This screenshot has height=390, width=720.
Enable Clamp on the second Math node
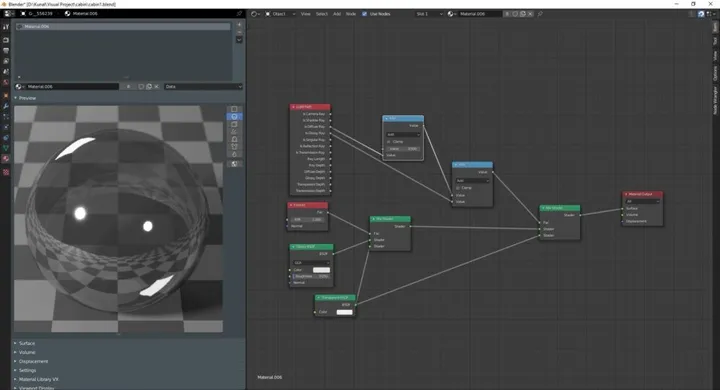tap(458, 188)
